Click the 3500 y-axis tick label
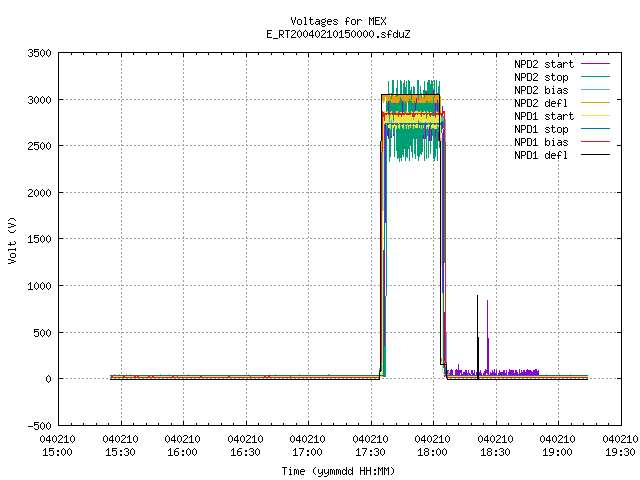Image resolution: width=640 pixels, height=480 pixels. tap(39, 53)
